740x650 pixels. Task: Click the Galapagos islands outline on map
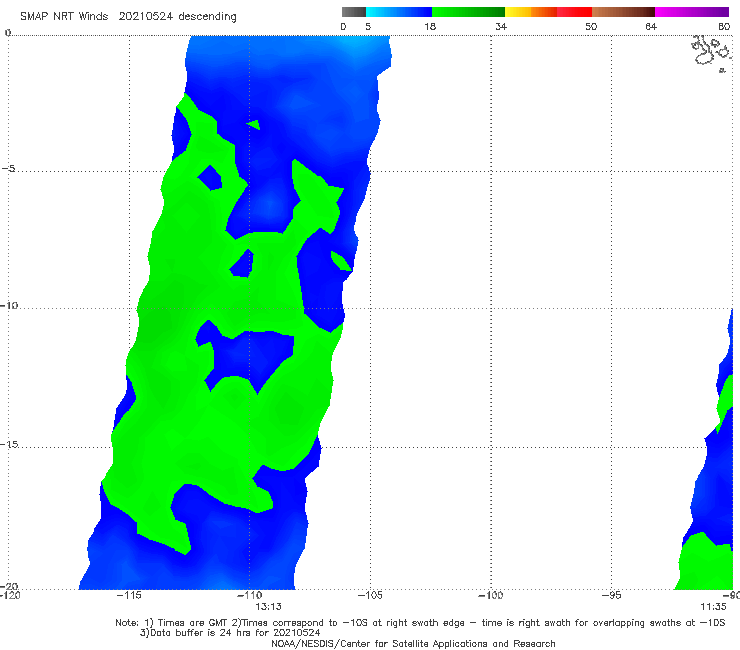[712, 52]
